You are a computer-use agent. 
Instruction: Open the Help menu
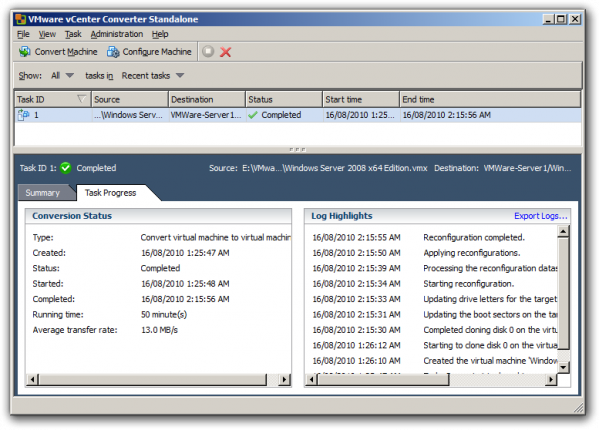click(x=160, y=34)
